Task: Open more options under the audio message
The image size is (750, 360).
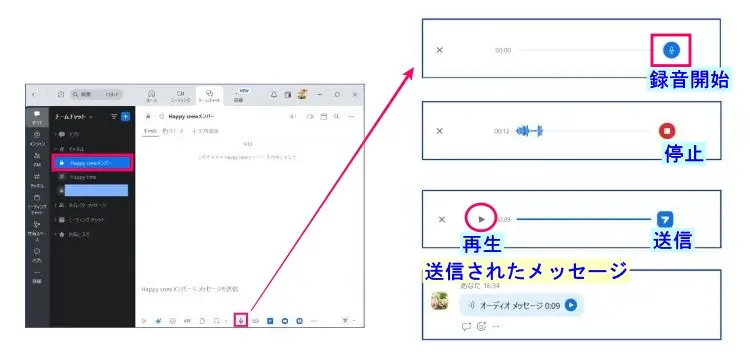Action: click(496, 327)
